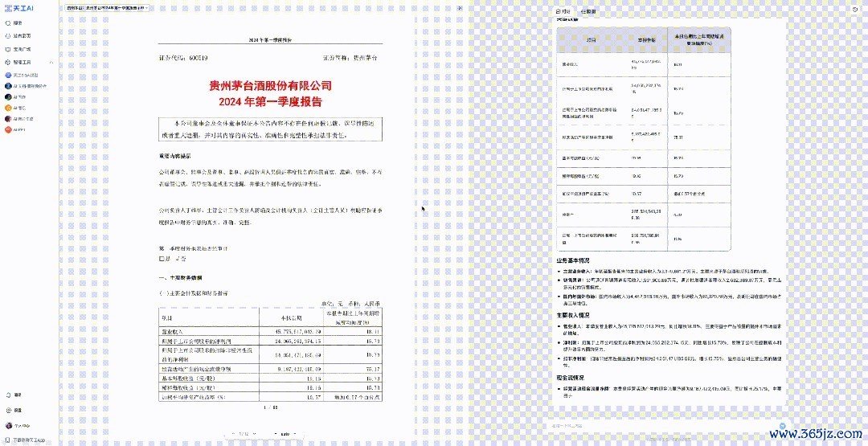Open the AI tool with dark purple icon
Screen dimensions: 868x446
point(18,119)
